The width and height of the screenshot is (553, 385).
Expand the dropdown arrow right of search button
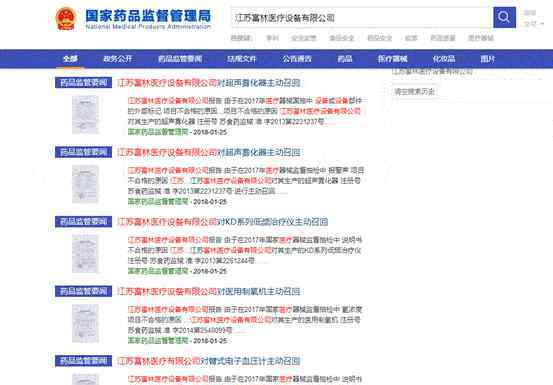coord(542,24)
